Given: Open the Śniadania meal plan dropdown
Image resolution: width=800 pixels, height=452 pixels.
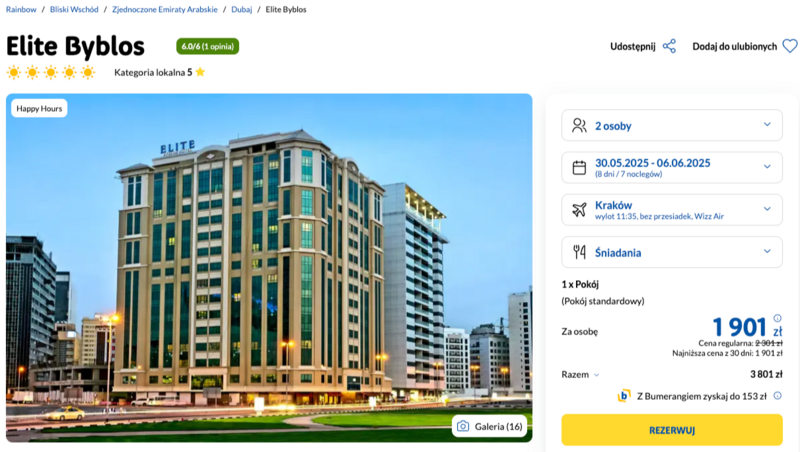Looking at the screenshot, I should click(x=672, y=252).
